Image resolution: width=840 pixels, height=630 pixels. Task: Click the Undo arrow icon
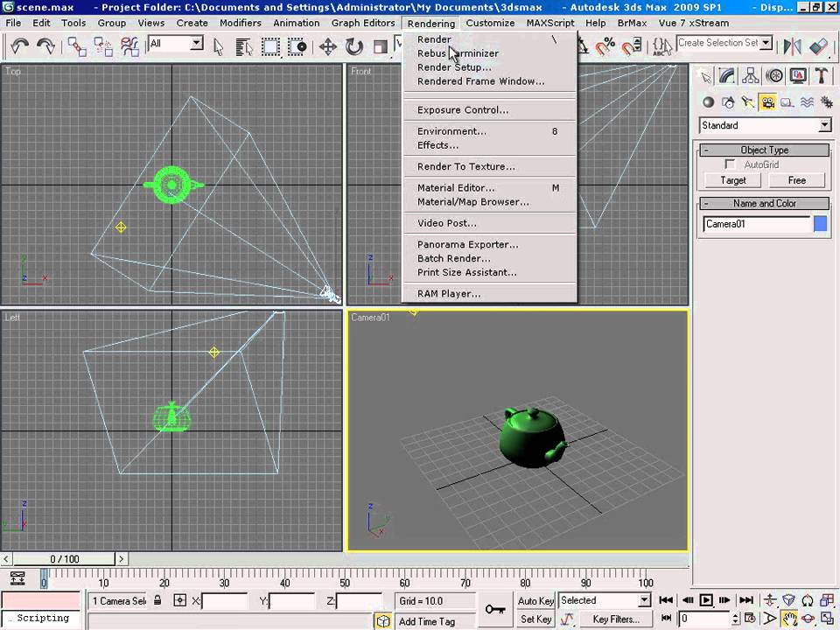tap(20, 46)
